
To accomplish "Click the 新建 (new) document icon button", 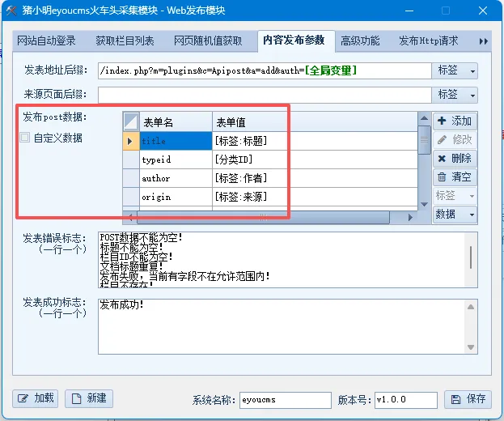I will 88,398.
